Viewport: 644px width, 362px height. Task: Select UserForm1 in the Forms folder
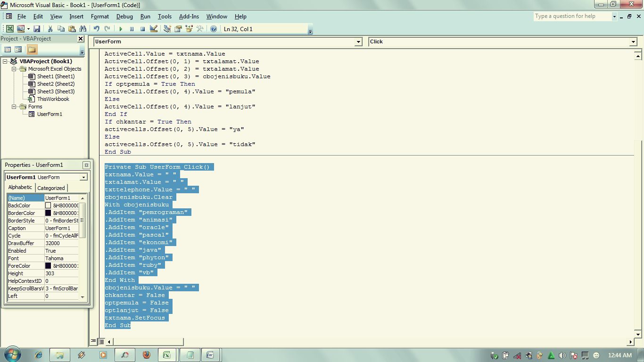coord(50,114)
